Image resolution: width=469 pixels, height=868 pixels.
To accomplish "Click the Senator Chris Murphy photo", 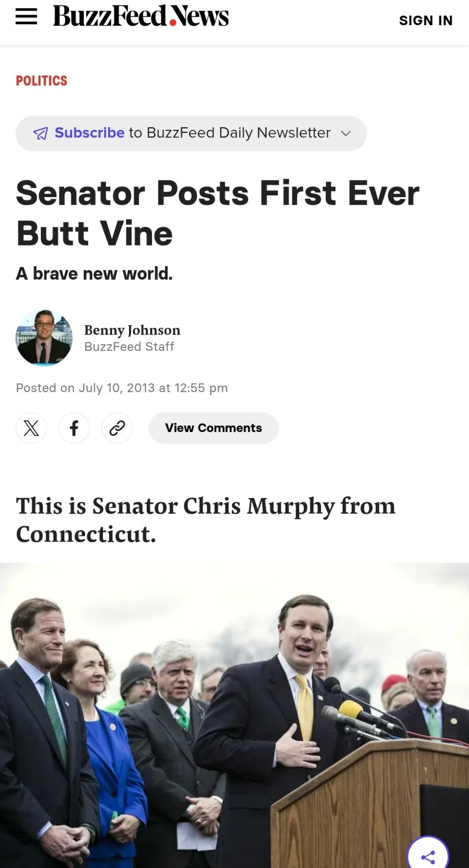I will pos(234,715).
